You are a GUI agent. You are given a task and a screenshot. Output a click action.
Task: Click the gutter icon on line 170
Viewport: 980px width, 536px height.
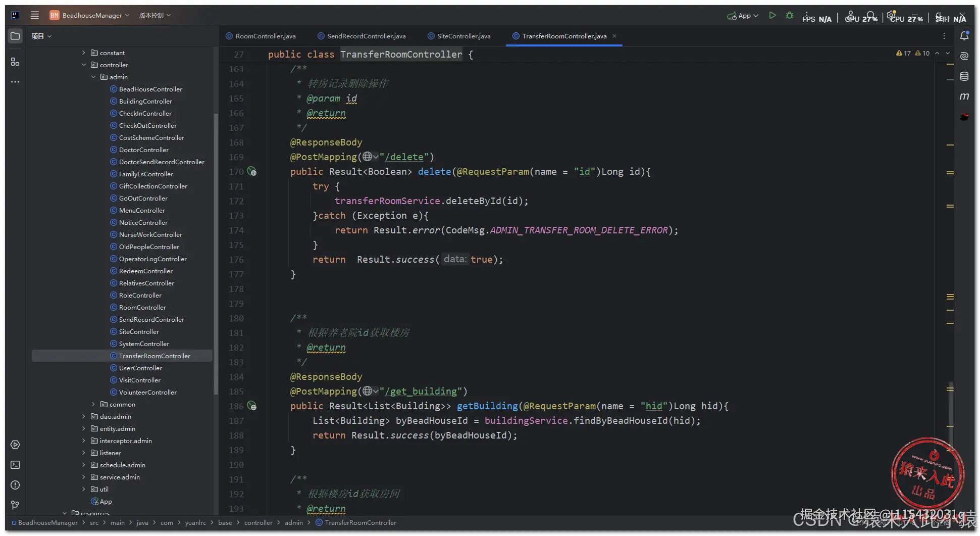(252, 172)
